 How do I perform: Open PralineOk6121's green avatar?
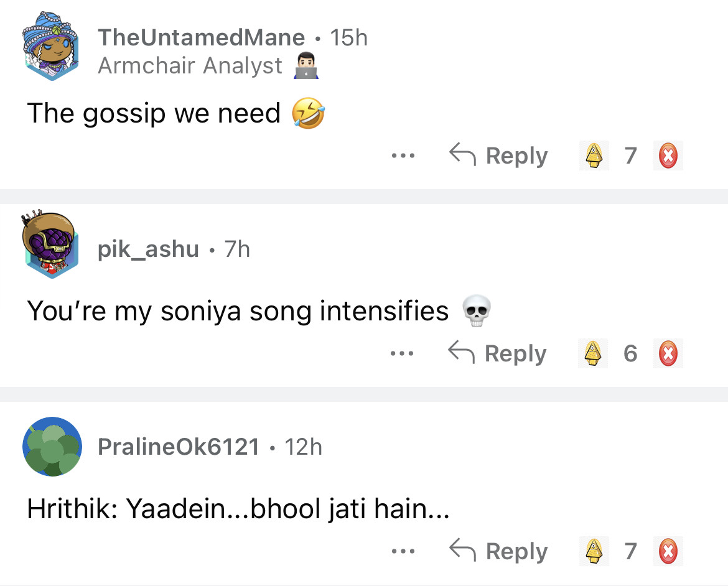(52, 447)
